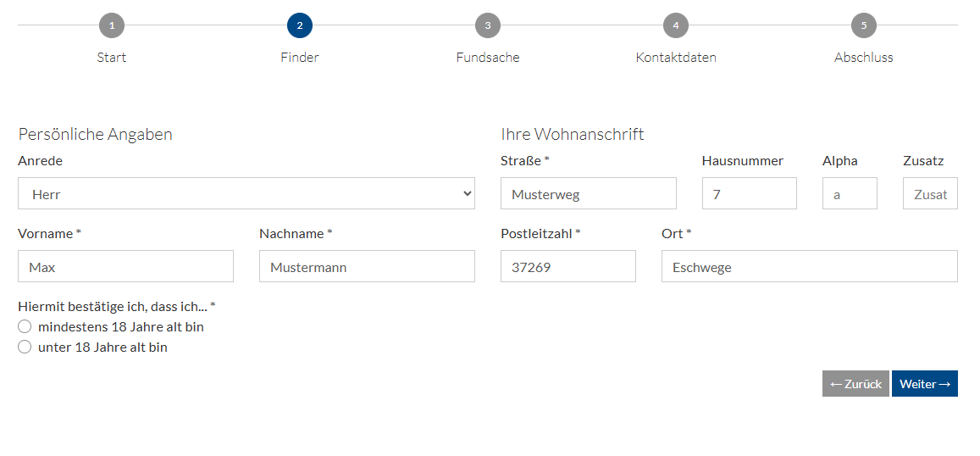This screenshot has height=456, width=980.
Task: Choose 'unter 18 Jahre alt bin' option
Action: pyautogui.click(x=25, y=347)
